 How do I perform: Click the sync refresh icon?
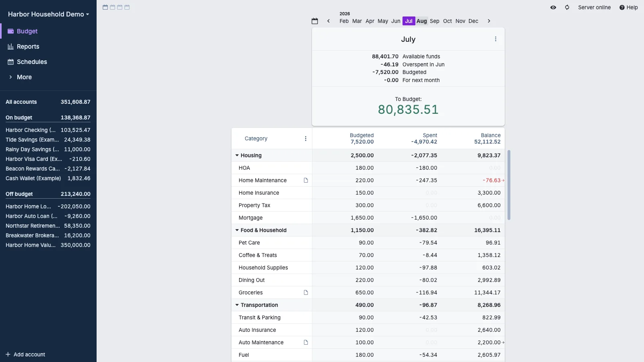point(567,7)
